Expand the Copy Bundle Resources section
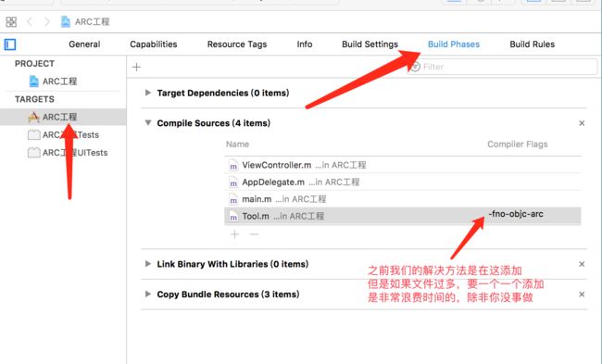The image size is (602, 364). pyautogui.click(x=148, y=295)
